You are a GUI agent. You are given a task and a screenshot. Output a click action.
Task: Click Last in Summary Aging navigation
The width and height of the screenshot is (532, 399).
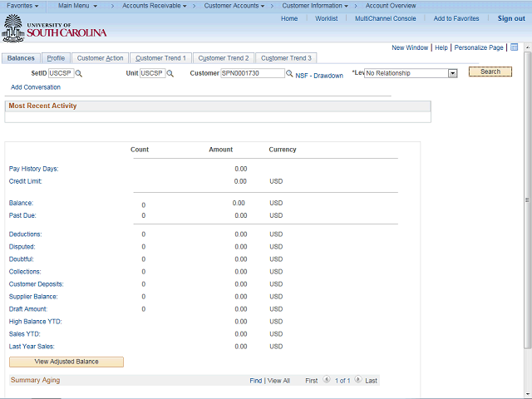(372, 381)
